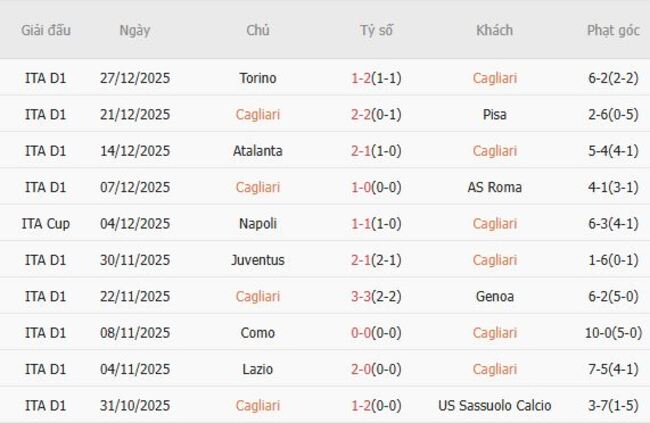650x423 pixels.
Task: Click the Phạt góc column header
Action: (x=613, y=30)
